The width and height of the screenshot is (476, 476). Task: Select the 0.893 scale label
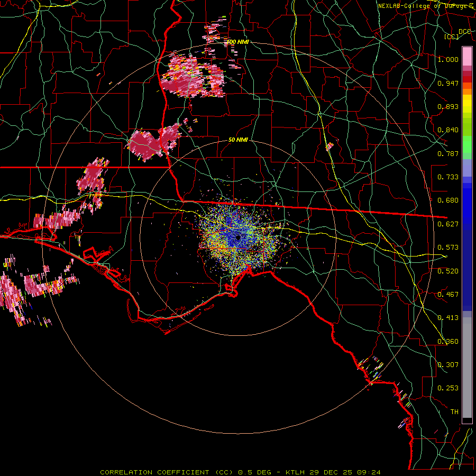click(x=448, y=106)
